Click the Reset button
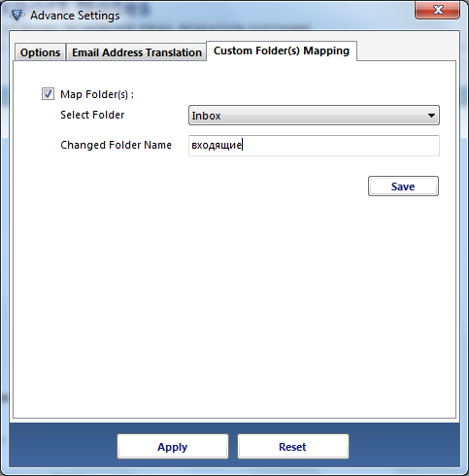This screenshot has width=469, height=476. click(292, 447)
